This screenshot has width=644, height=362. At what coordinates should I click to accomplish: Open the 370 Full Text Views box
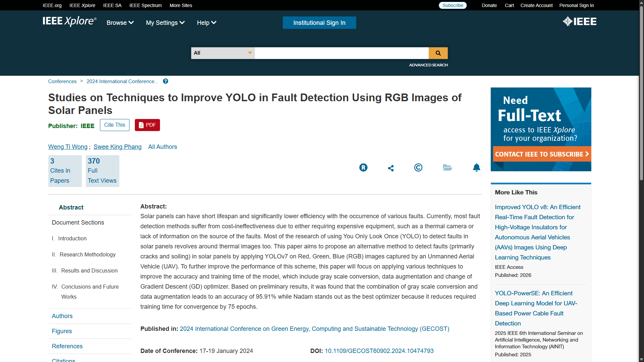click(x=103, y=171)
